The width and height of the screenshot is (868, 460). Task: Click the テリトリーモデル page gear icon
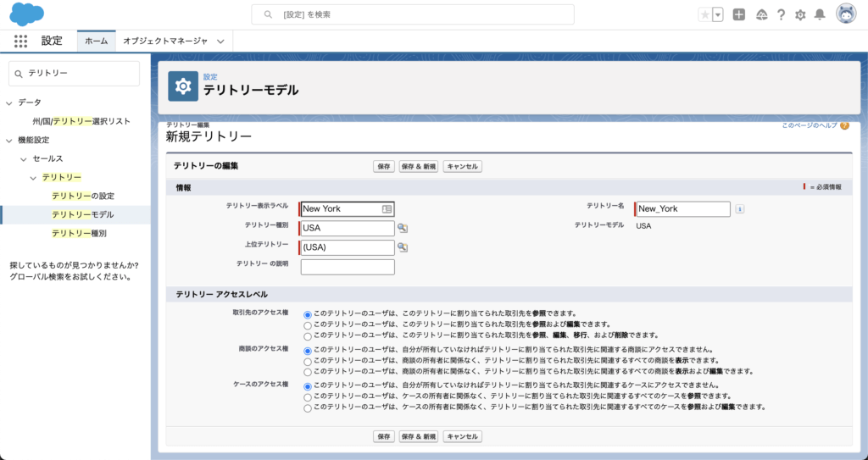(183, 86)
